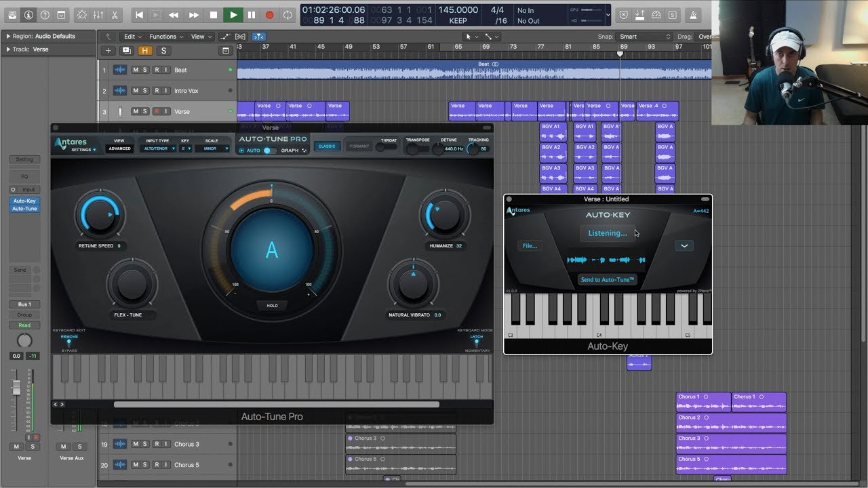The image size is (868, 488).
Task: Click the Fast Forward button
Action: click(194, 14)
